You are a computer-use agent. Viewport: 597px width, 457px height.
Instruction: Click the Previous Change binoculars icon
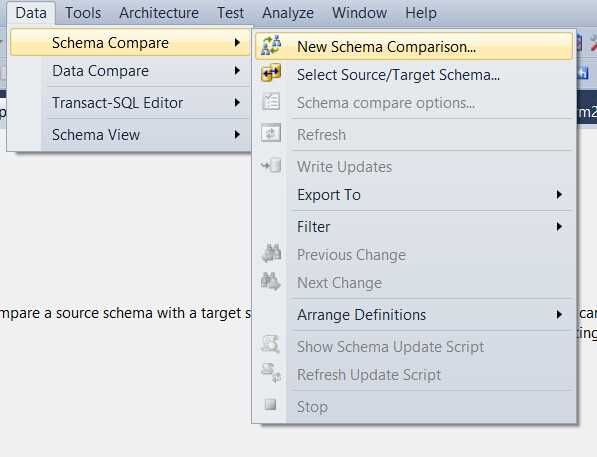click(x=271, y=253)
